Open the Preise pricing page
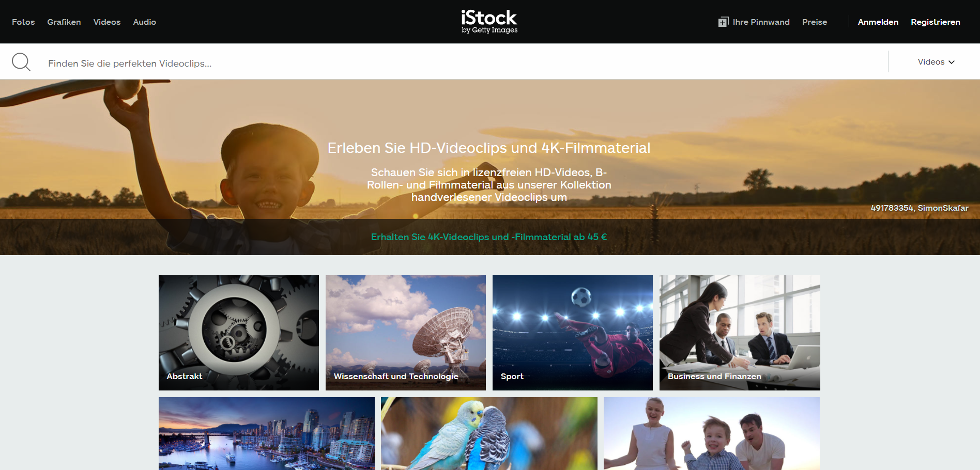Image resolution: width=980 pixels, height=470 pixels. coord(815,22)
